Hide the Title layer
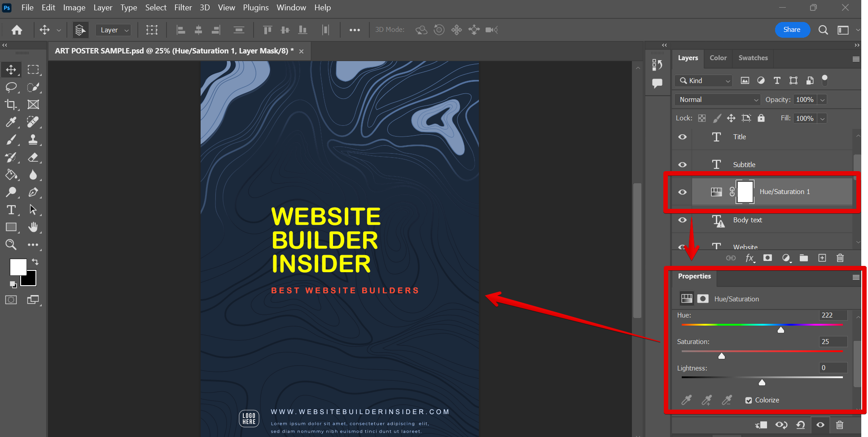 click(x=682, y=137)
